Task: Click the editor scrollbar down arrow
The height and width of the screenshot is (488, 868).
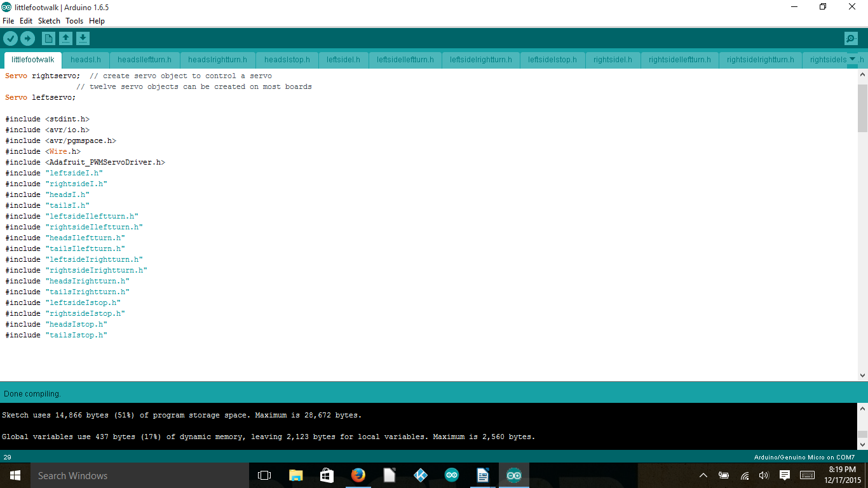Action: tap(862, 375)
